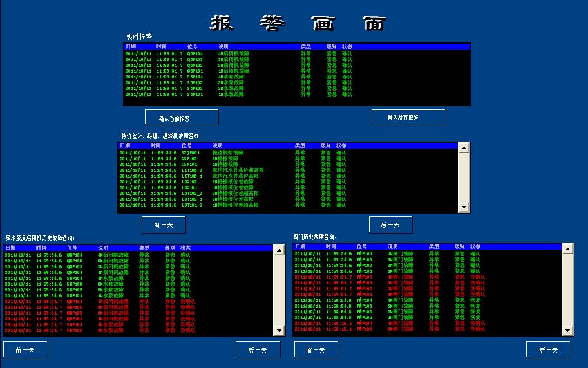Click 后一天 below the valve history list

click(548, 350)
